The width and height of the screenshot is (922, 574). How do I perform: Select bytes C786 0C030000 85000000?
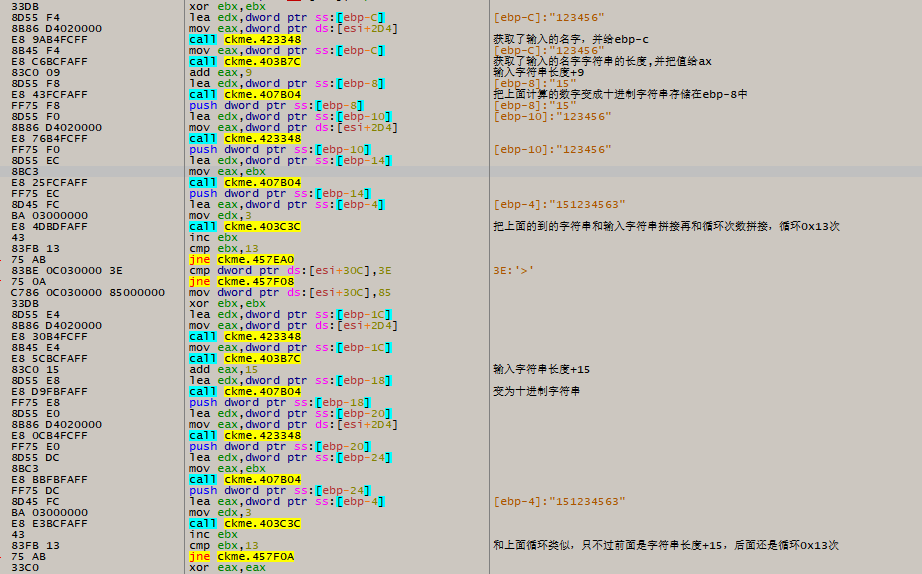point(88,292)
